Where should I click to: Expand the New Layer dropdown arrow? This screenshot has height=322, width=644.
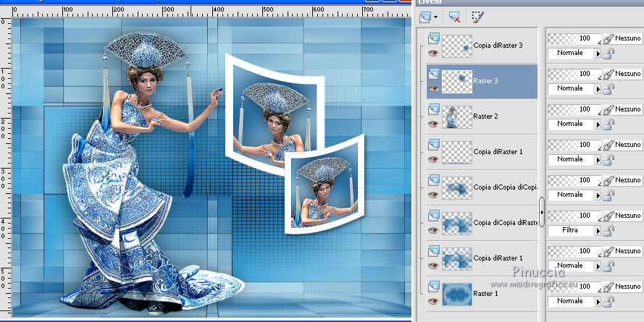pyautogui.click(x=437, y=17)
